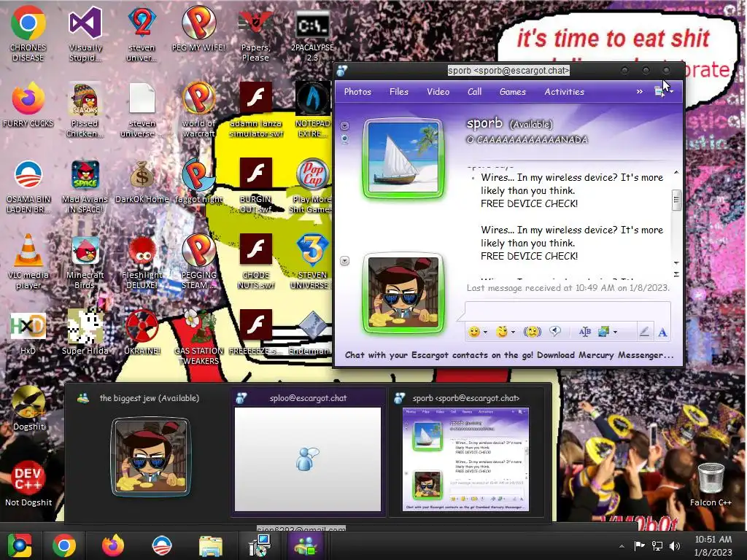Select the NOTEPAD EXTRE... desktop icon
Viewport: 747px width, 560px height.
pyautogui.click(x=312, y=110)
